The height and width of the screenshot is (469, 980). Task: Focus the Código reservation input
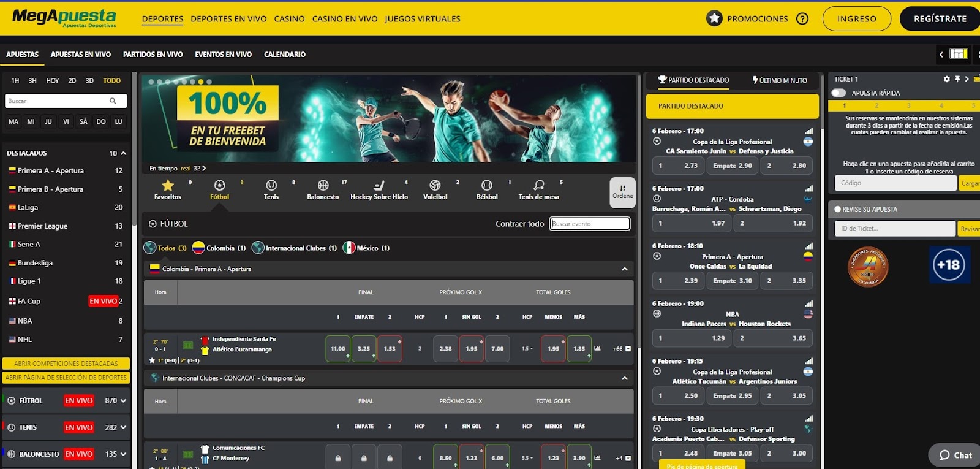click(x=895, y=183)
